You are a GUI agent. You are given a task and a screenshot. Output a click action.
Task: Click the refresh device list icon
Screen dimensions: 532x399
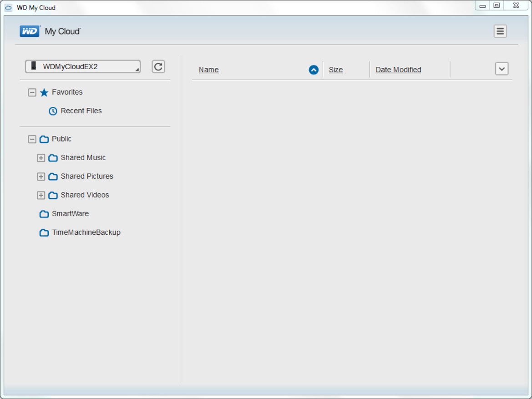tap(158, 66)
